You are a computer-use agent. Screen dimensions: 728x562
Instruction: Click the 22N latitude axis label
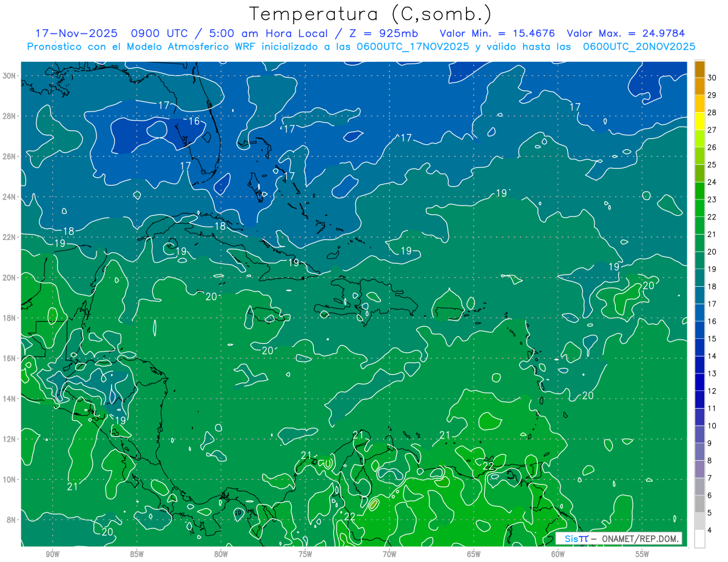pyautogui.click(x=10, y=237)
